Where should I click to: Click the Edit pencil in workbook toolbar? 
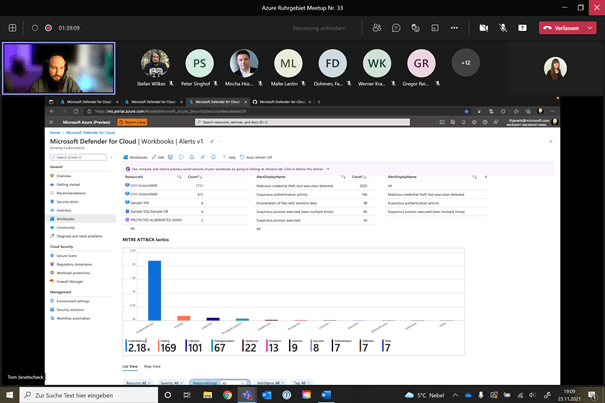(158, 157)
